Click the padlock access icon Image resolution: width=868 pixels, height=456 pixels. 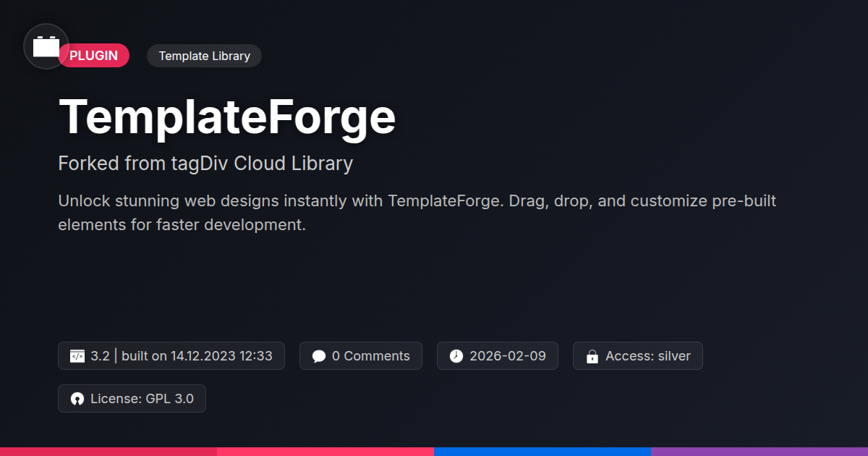tap(592, 356)
